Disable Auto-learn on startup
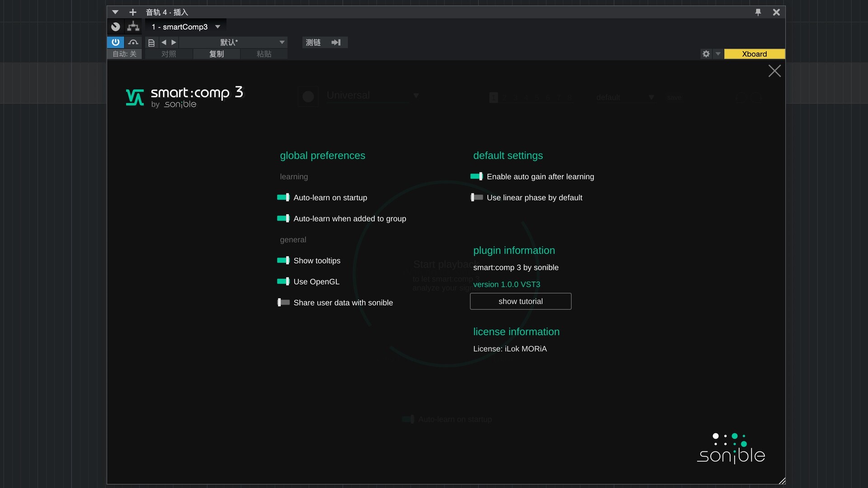 pyautogui.click(x=284, y=197)
